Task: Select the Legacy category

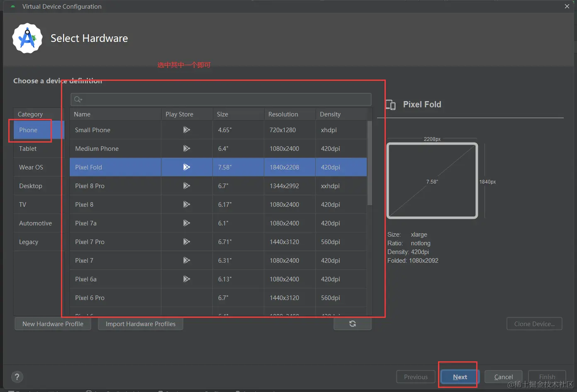Action: [x=39, y=242]
